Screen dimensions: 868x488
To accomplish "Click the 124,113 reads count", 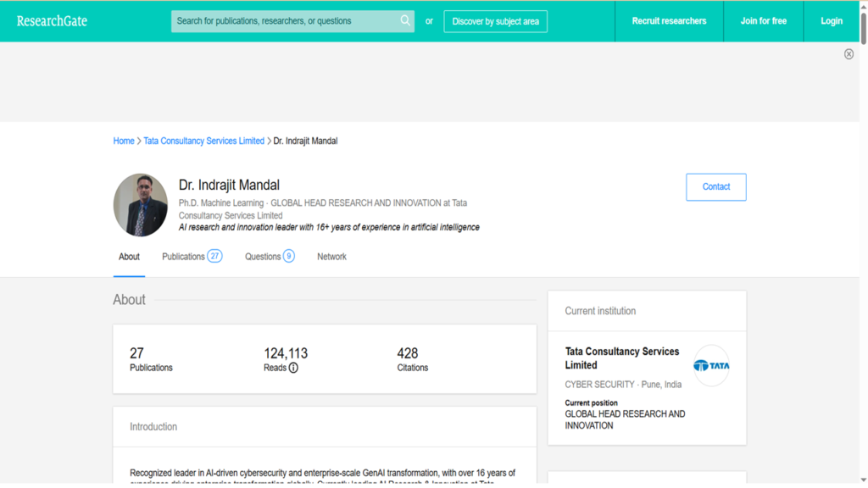I will (286, 353).
